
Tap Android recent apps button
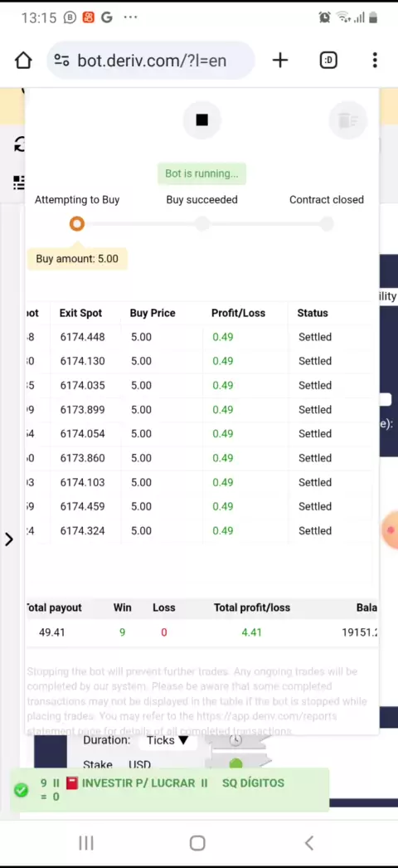(x=86, y=843)
